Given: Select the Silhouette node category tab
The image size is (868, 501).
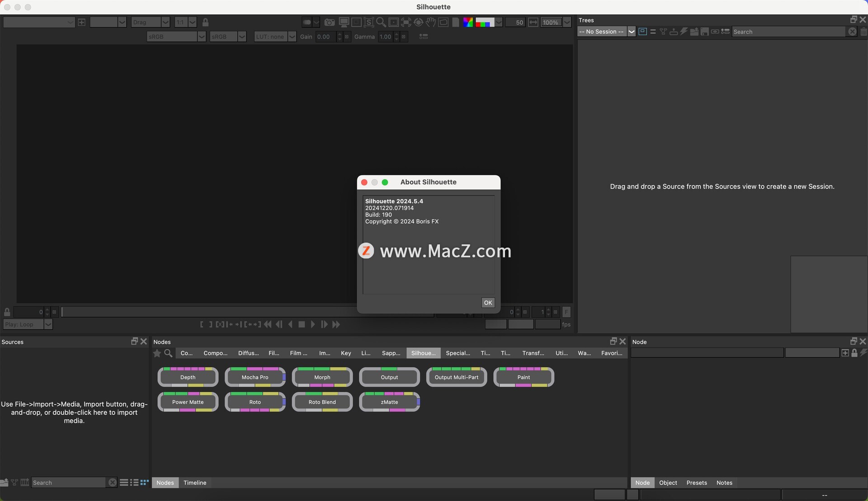Looking at the screenshot, I should click(423, 353).
